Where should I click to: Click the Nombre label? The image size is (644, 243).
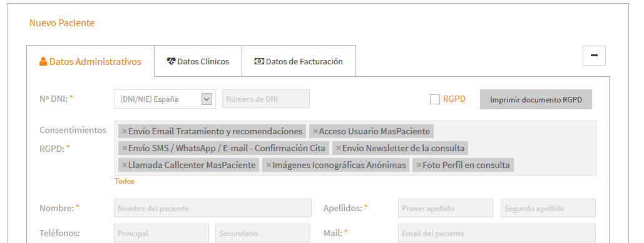click(x=59, y=208)
